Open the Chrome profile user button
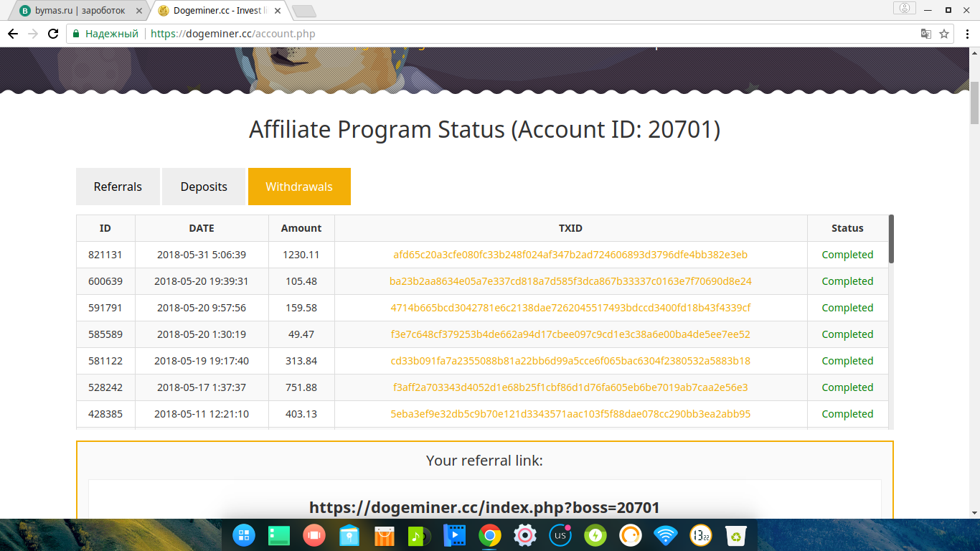Screen dimensions: 980x551 coord(904,9)
